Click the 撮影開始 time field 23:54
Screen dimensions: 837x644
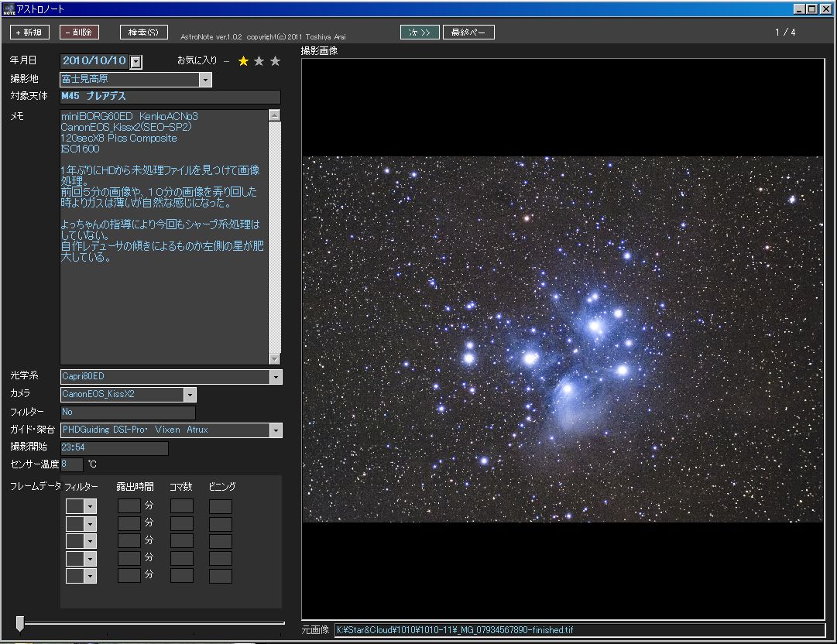pos(115,447)
